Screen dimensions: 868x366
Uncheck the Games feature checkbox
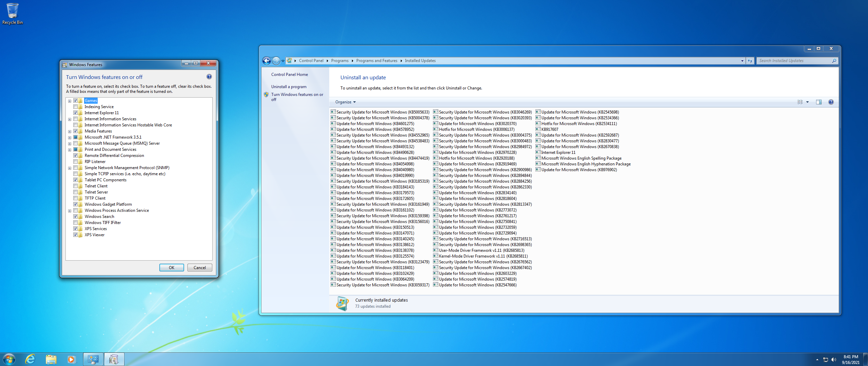tap(75, 101)
